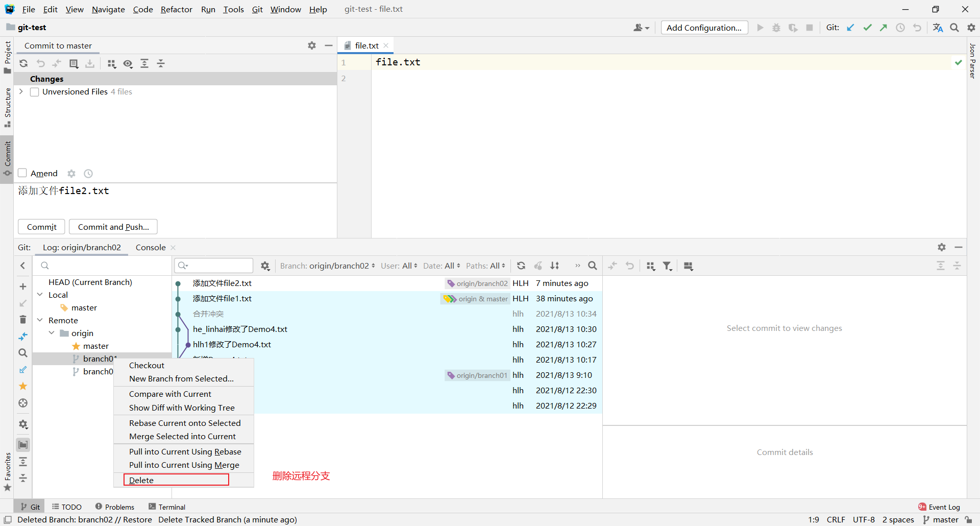This screenshot has width=980, height=526.
Task: Select the delete trash icon in branch sidebar
Action: pyautogui.click(x=22, y=319)
